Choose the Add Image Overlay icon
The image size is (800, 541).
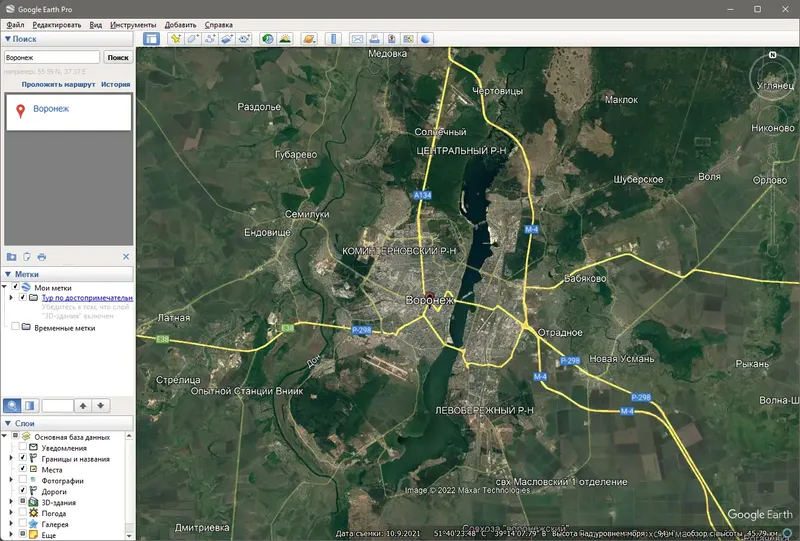pos(227,39)
